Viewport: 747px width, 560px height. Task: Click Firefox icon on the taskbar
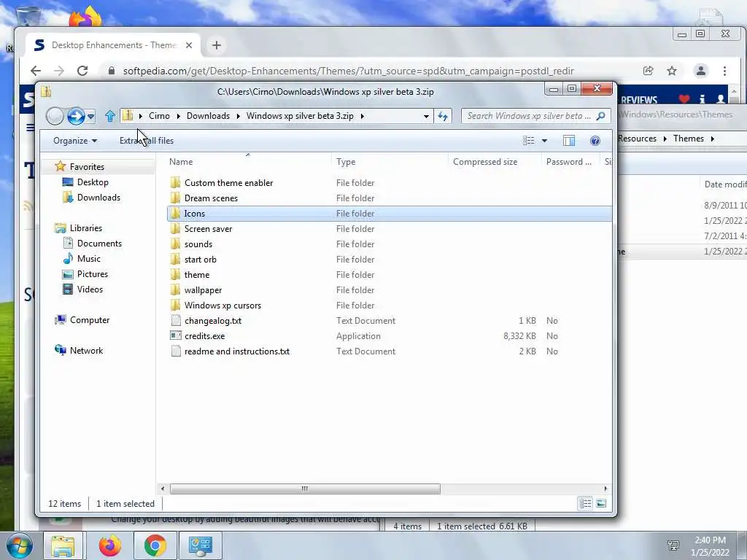(110, 545)
